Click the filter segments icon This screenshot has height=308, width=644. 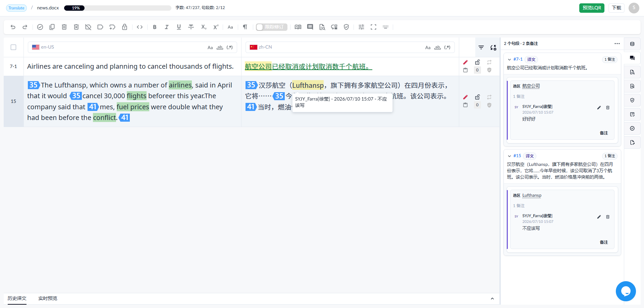pyautogui.click(x=481, y=48)
